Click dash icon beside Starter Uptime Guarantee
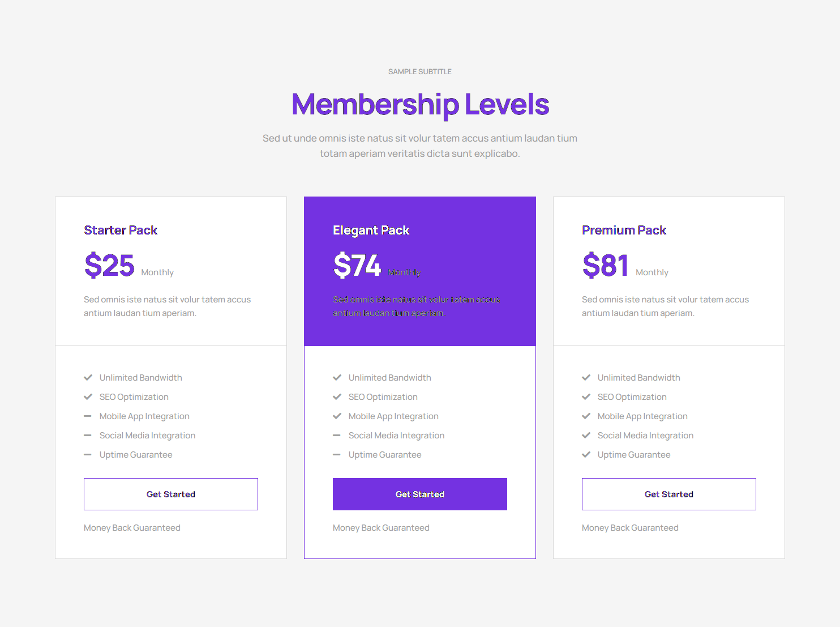 (x=88, y=455)
